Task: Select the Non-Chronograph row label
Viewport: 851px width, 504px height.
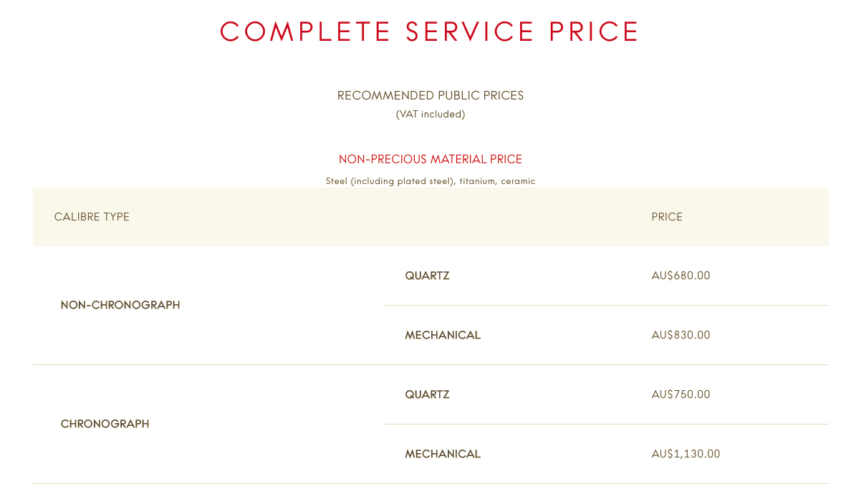Action: coord(120,305)
